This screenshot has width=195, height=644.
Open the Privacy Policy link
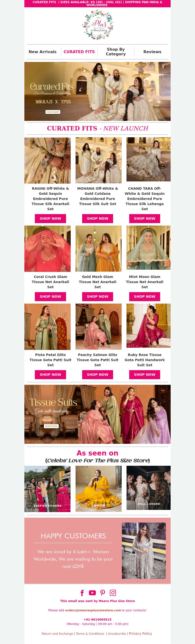click(140, 633)
